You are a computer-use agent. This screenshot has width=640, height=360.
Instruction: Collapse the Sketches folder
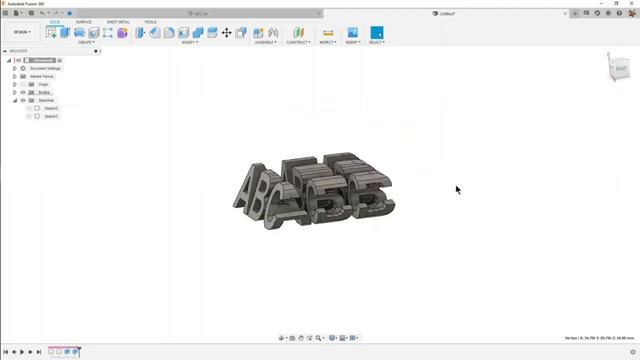click(x=15, y=100)
